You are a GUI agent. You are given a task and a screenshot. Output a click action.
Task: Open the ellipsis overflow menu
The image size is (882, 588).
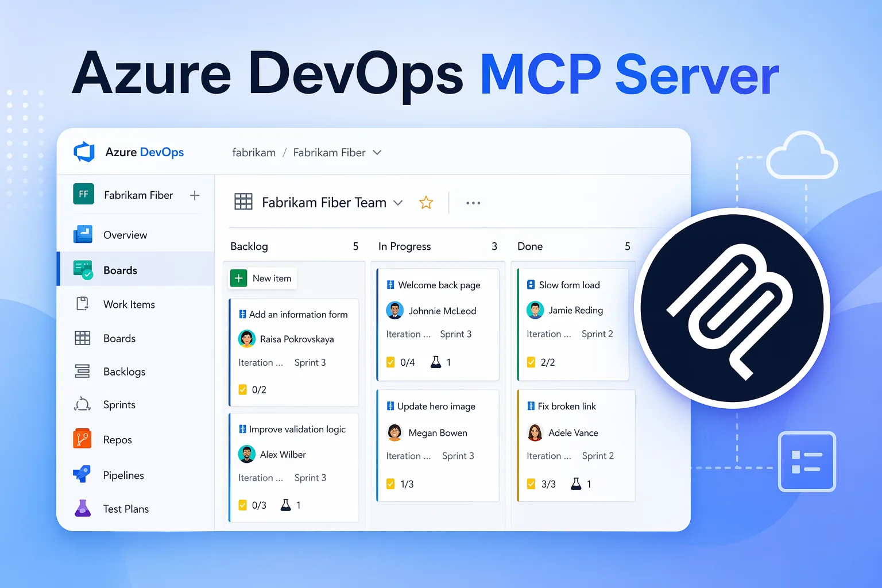473,202
